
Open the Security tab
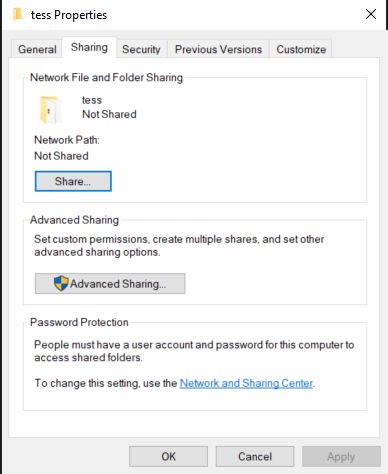(141, 49)
